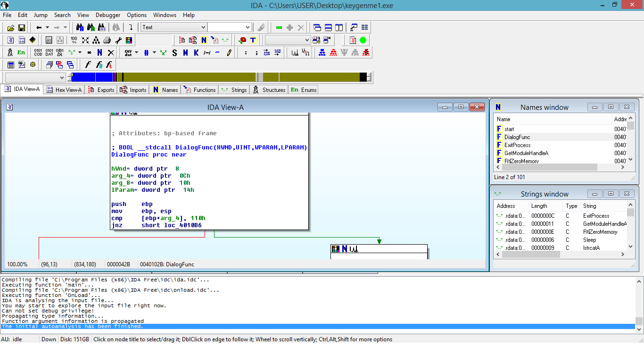Click the tile windows vertically icon
This screenshot has height=362, width=644.
pos(339,27)
